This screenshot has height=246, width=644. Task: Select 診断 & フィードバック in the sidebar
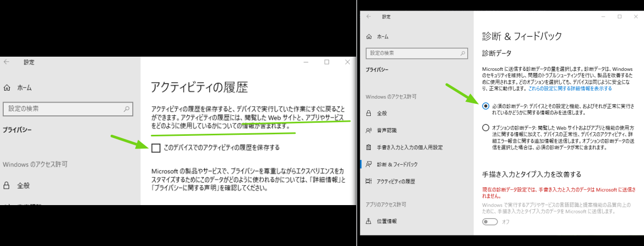[392, 164]
